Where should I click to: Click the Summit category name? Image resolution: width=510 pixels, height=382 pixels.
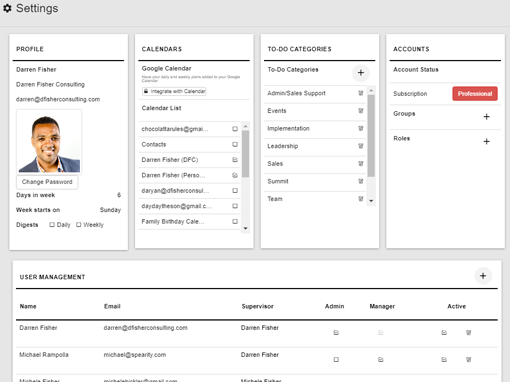[x=278, y=181]
